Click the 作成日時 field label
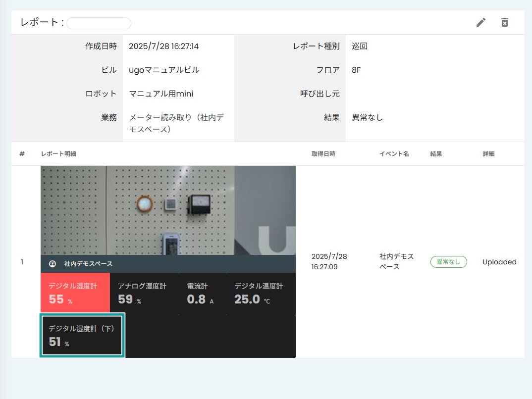Screen dimensions: 532x399 101,46
